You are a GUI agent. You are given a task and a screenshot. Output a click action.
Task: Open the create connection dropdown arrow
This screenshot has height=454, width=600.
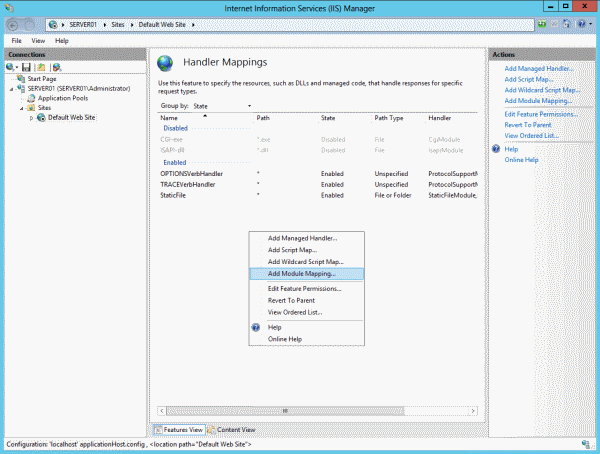tap(17, 68)
